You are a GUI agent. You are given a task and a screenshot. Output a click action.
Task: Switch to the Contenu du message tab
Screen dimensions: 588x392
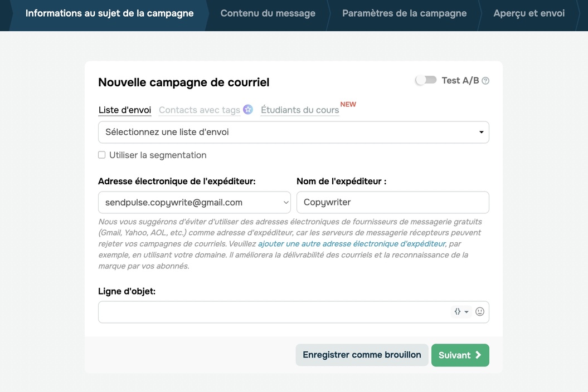[x=268, y=13]
